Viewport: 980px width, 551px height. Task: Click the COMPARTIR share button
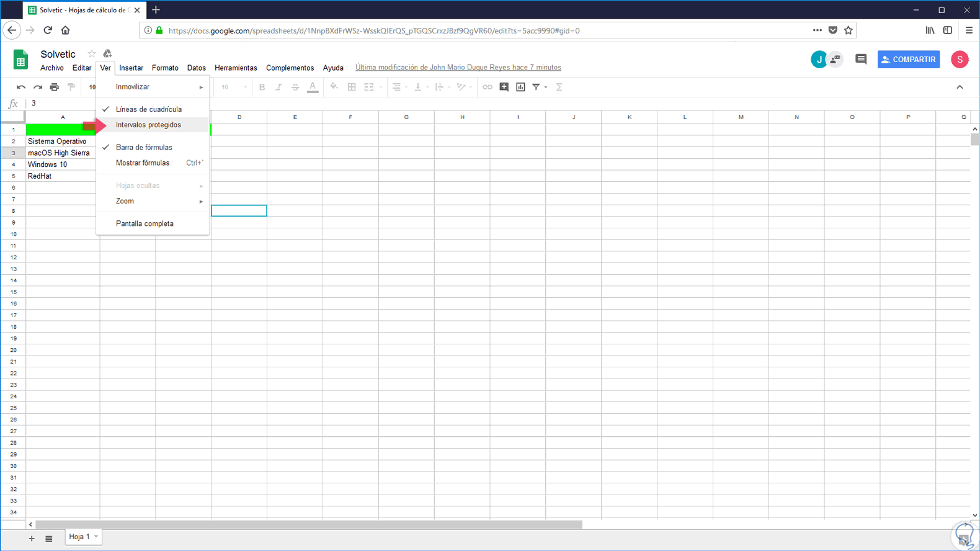point(909,60)
